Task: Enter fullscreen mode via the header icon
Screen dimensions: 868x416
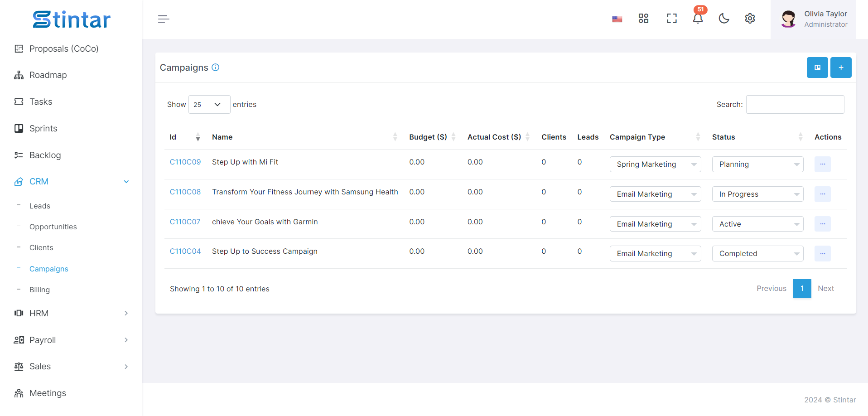Action: (671, 19)
